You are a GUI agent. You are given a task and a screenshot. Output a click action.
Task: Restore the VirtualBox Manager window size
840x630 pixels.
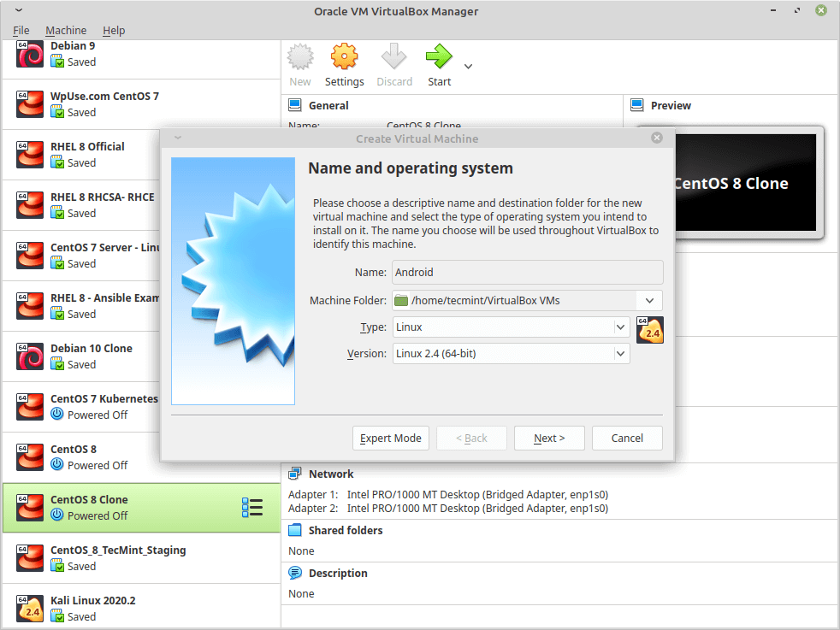coord(797,10)
